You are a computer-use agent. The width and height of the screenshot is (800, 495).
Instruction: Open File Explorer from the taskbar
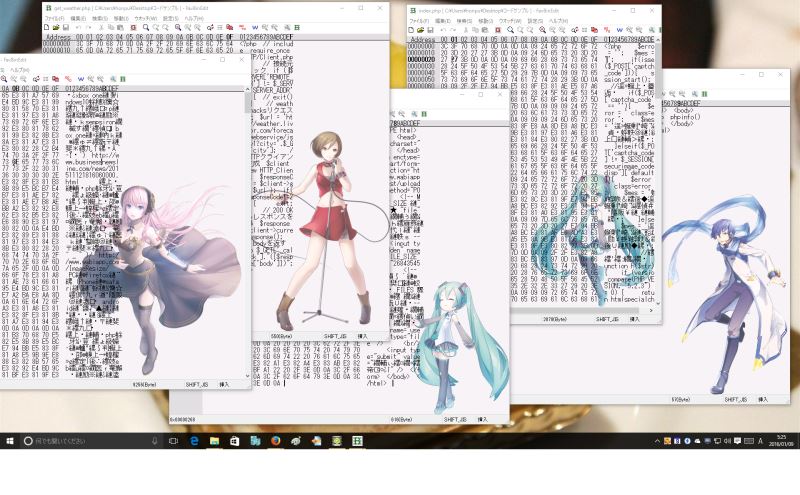coord(214,441)
